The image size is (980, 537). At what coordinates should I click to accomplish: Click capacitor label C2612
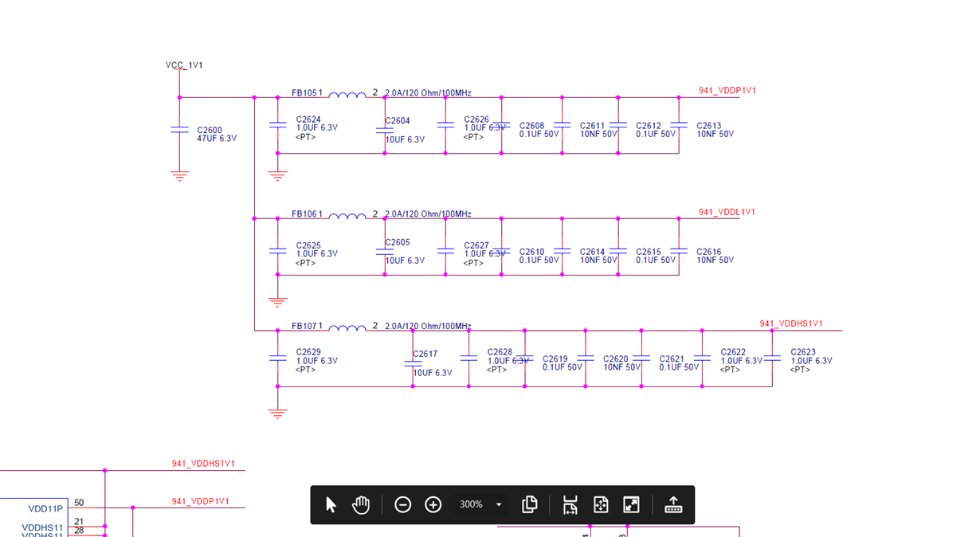tap(649, 126)
